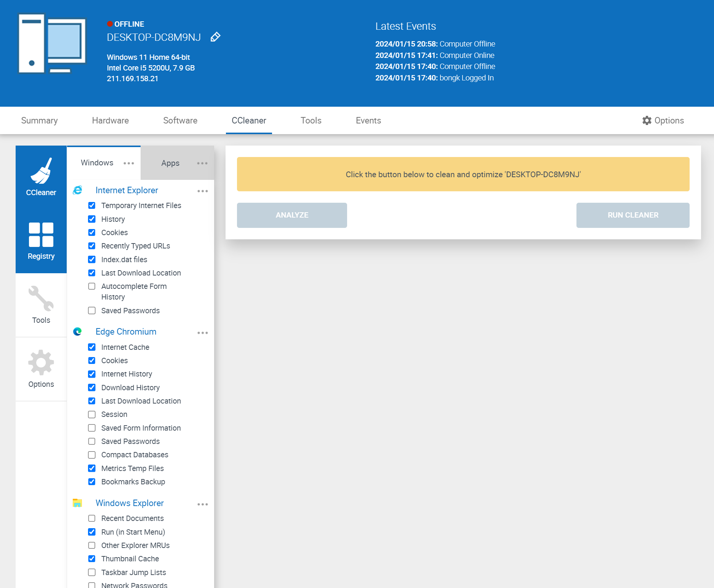Click the Internet Explorer section heading

coord(127,190)
